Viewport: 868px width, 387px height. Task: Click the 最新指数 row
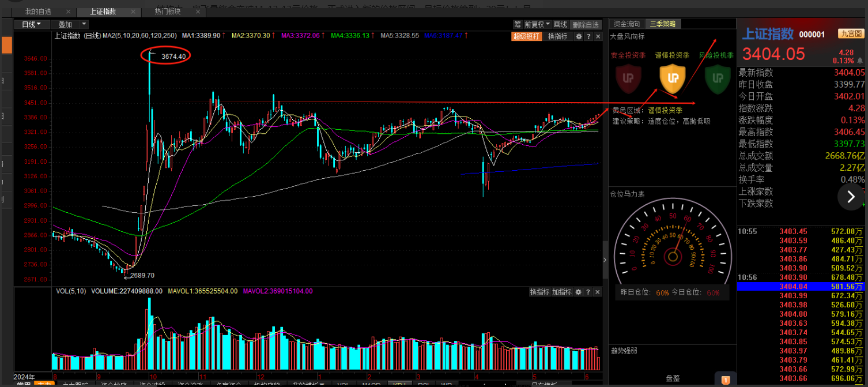[802, 73]
